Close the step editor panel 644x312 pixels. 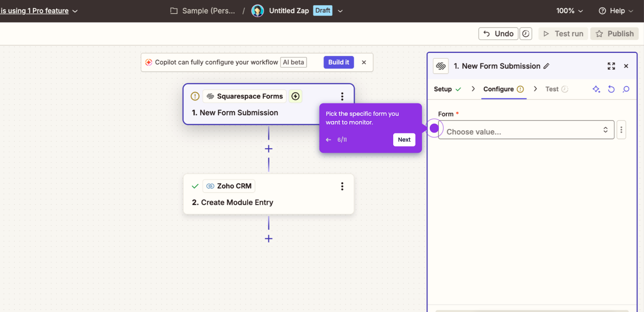[626, 66]
